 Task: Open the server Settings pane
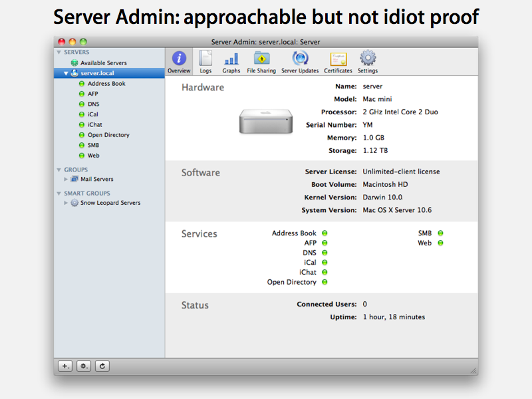pos(368,62)
